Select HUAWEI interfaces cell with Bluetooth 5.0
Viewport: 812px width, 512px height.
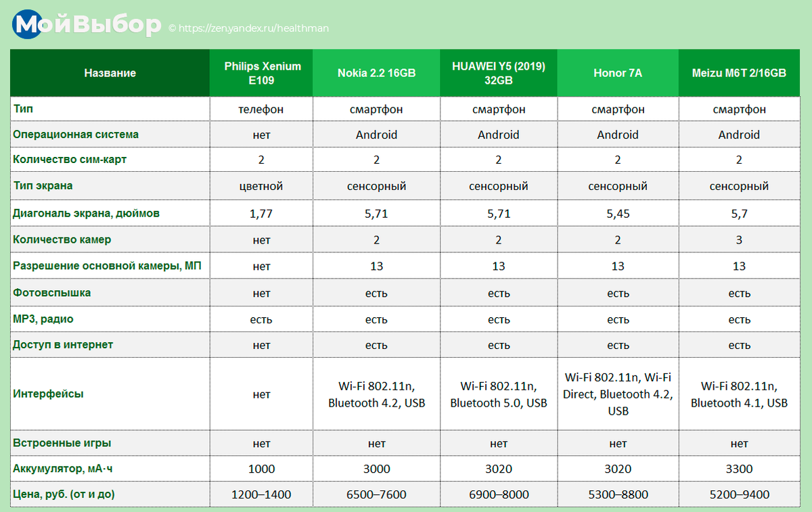click(x=499, y=394)
